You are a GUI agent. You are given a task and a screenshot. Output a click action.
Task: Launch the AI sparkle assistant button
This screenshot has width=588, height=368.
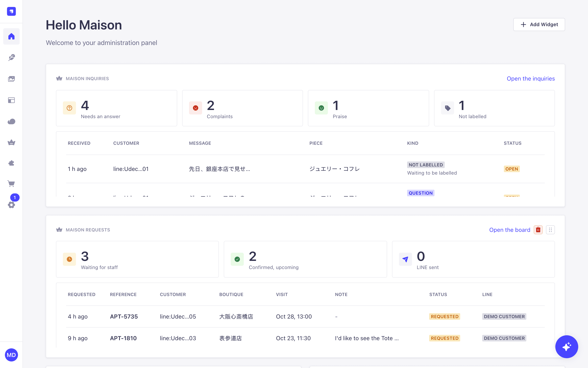[566, 347]
